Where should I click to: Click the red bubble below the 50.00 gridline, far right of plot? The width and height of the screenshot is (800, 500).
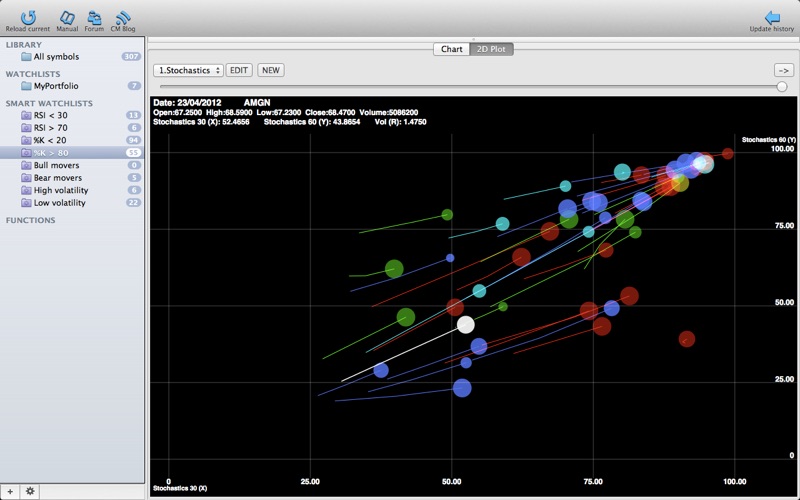pos(687,339)
